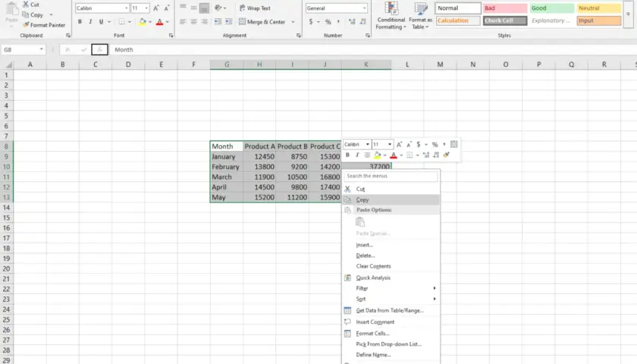The height and width of the screenshot is (364, 637).
Task: Open the Conditional Formatting dropdown
Action: pos(391,16)
